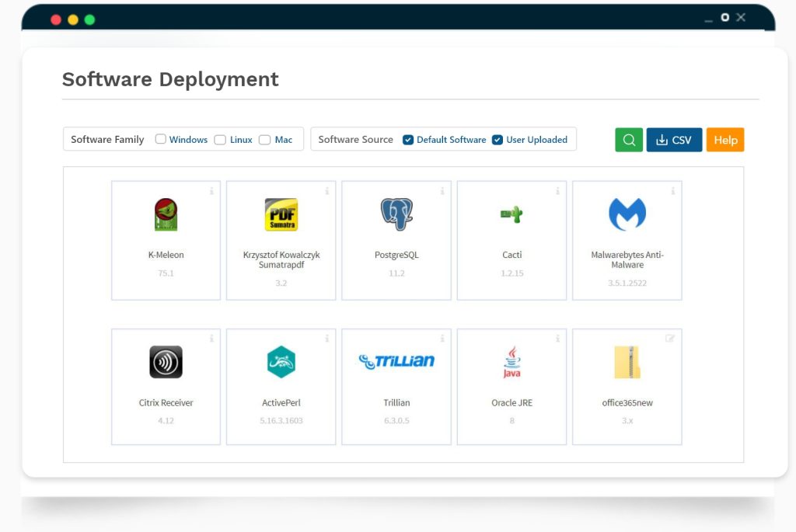The width and height of the screenshot is (796, 532).
Task: Click the green search button
Action: click(629, 140)
